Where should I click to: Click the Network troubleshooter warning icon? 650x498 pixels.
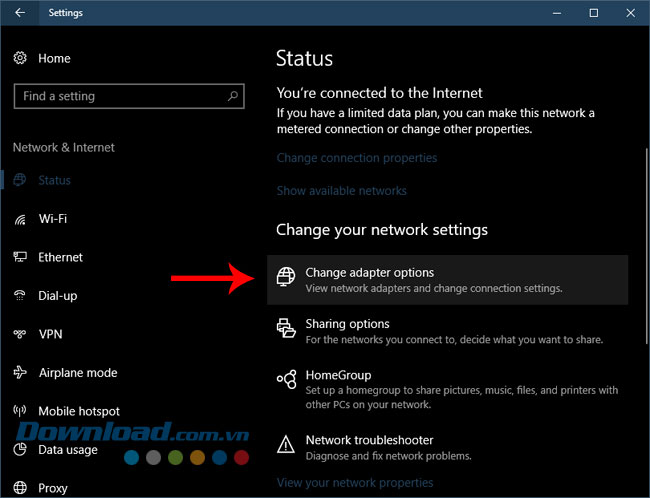[x=286, y=444]
